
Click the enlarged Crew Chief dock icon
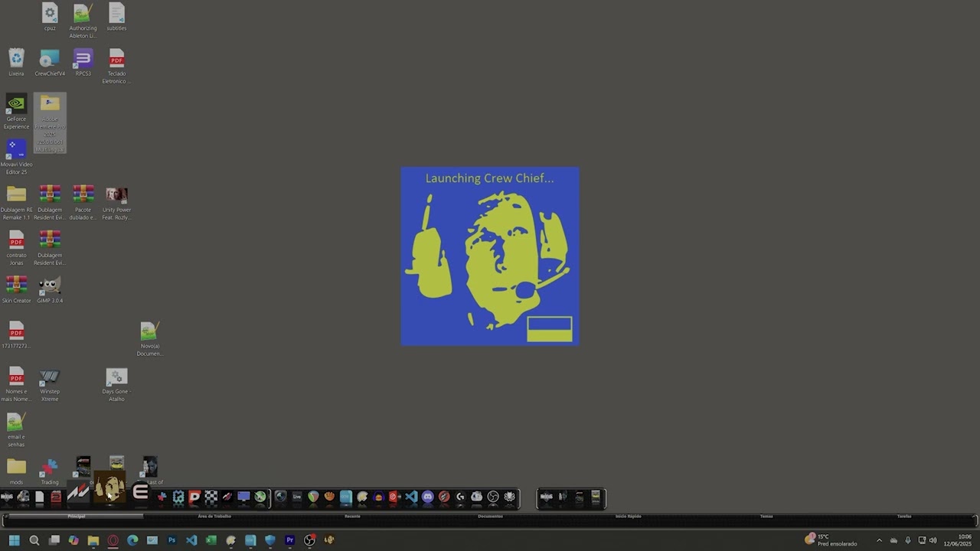(109, 487)
